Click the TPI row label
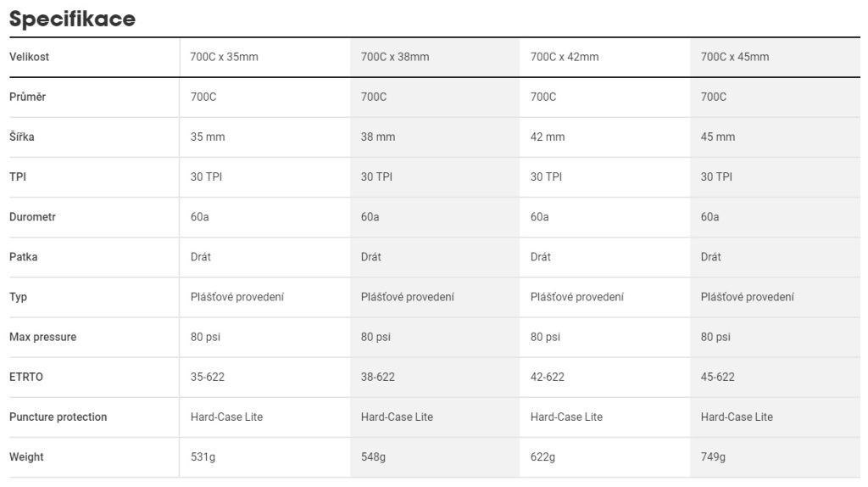This screenshot has height=487, width=868. (17, 176)
